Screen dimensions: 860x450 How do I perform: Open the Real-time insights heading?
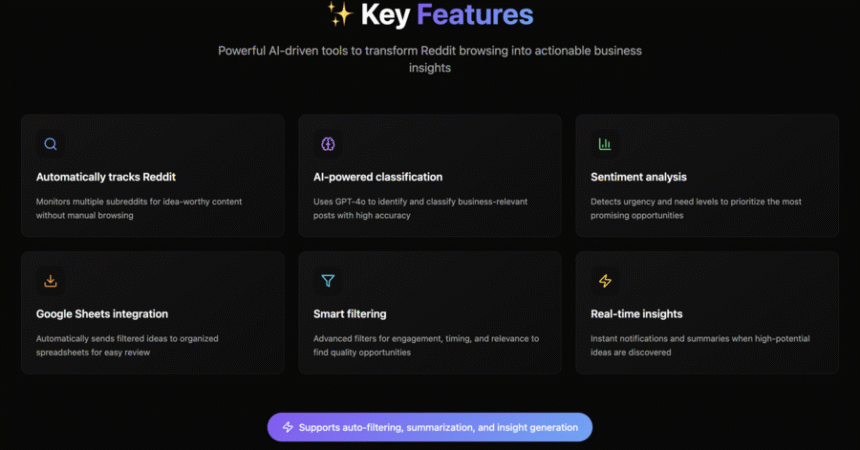pos(636,314)
